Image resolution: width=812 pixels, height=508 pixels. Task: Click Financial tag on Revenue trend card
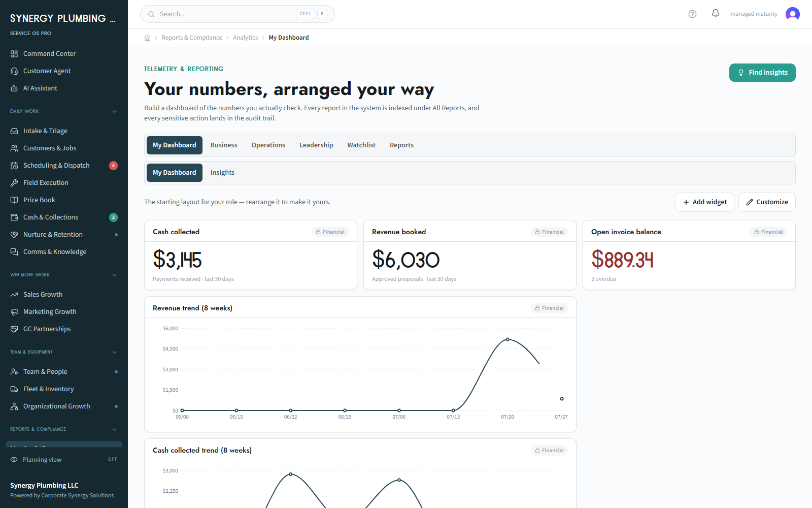[x=549, y=308]
